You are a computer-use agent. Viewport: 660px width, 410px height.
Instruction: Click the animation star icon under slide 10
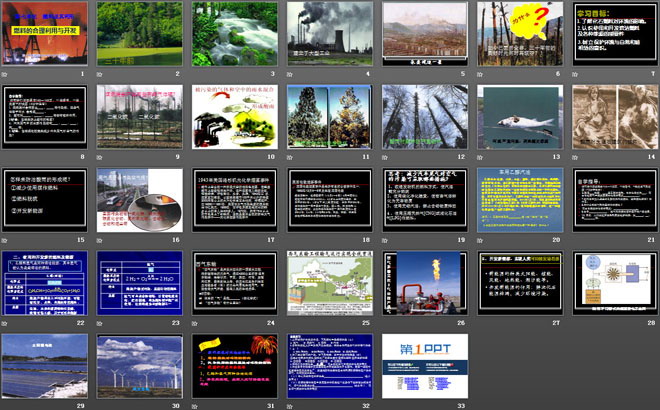tap(196, 157)
